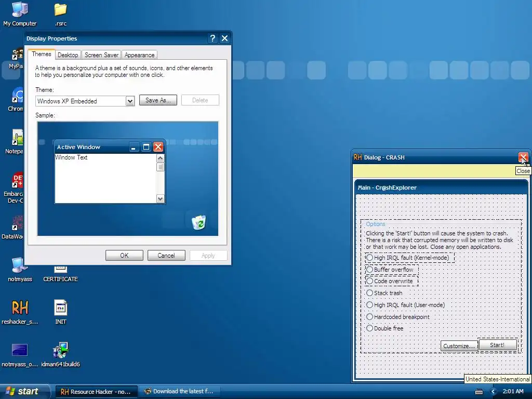This screenshot has height=399, width=532.
Task: Click scroll down arrow in sample window
Action: point(161,199)
